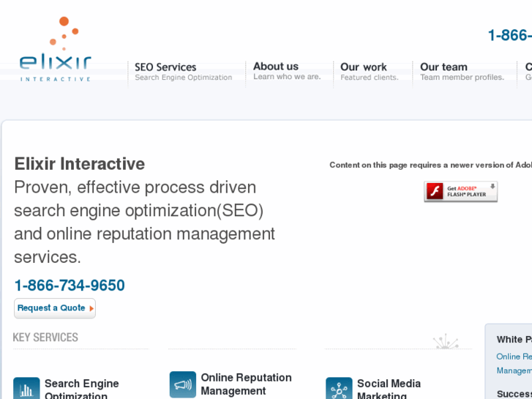Open the Online Reputation Management service link

tap(246, 384)
